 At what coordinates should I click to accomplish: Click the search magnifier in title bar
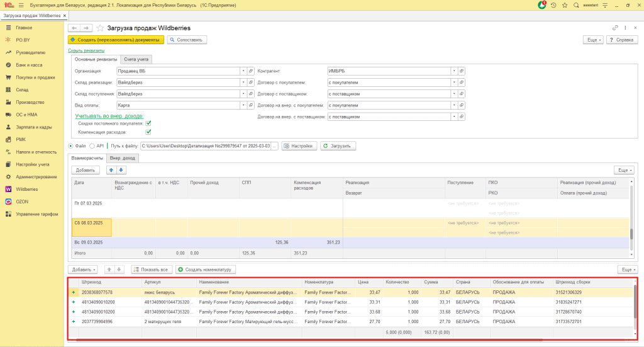click(575, 5)
